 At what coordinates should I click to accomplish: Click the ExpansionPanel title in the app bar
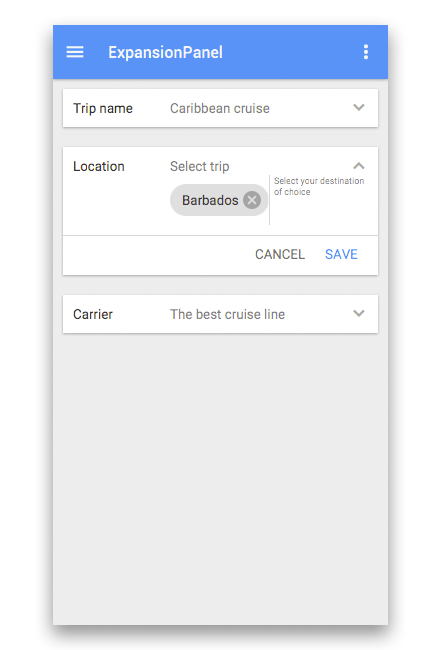(165, 52)
